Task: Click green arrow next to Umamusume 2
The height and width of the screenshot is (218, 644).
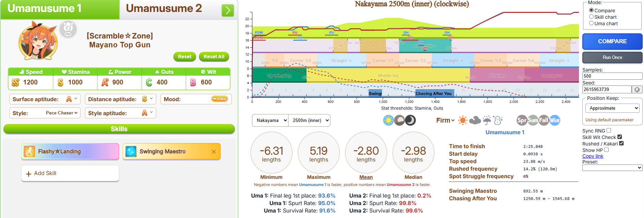Action: [227, 11]
